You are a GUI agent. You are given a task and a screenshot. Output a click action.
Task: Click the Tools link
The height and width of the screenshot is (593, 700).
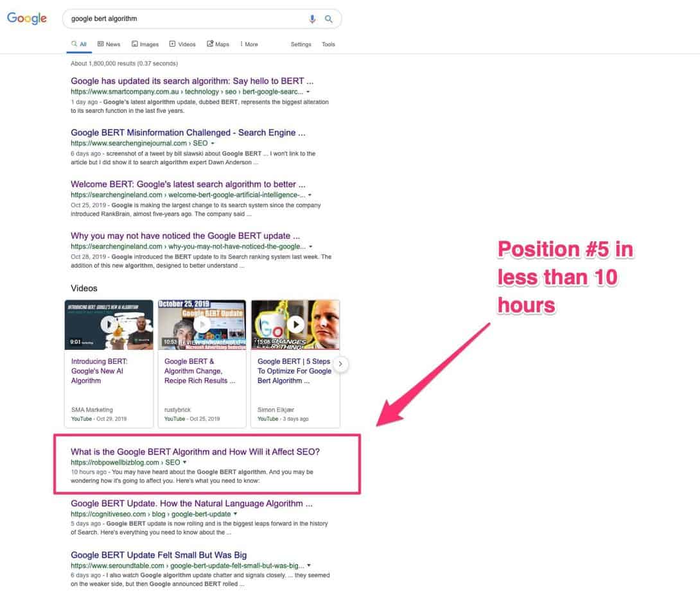pyautogui.click(x=328, y=44)
